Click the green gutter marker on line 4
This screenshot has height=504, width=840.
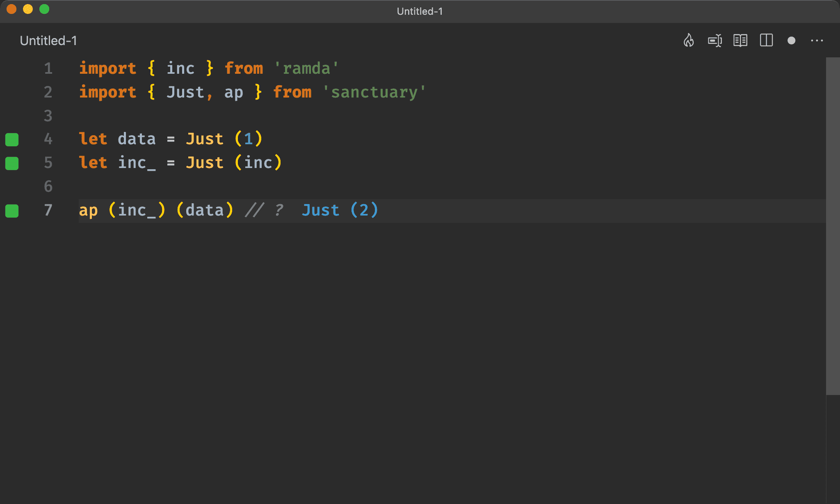tap(12, 139)
